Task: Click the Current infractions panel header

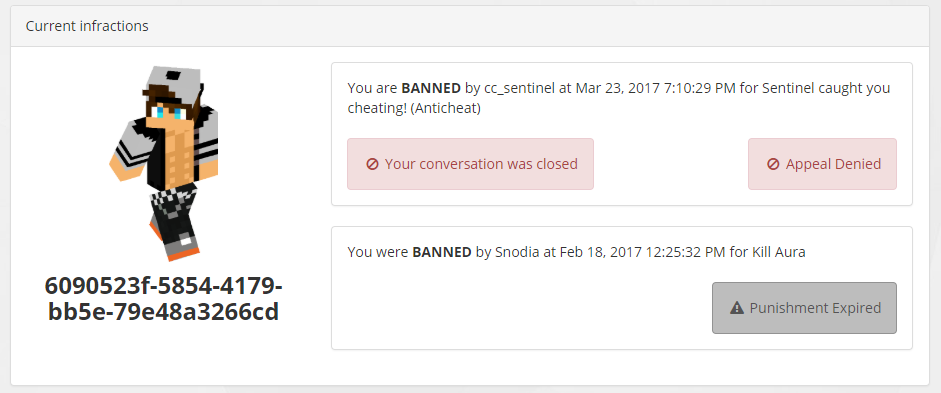Action: (470, 26)
